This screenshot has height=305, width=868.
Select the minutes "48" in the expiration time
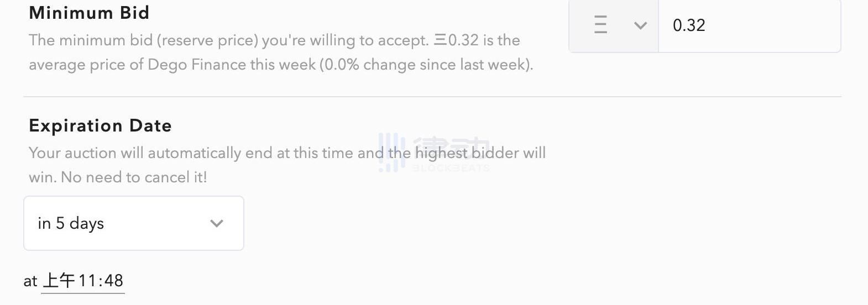(x=114, y=281)
